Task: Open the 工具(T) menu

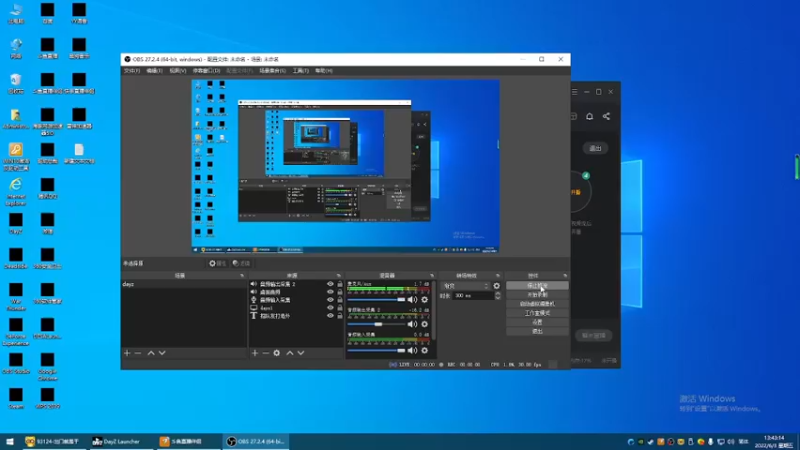Action: (x=301, y=71)
